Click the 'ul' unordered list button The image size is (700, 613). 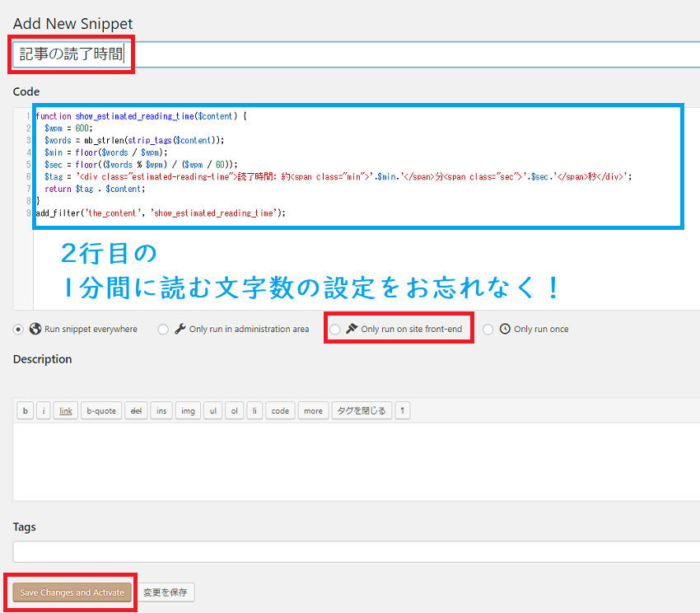pyautogui.click(x=213, y=410)
